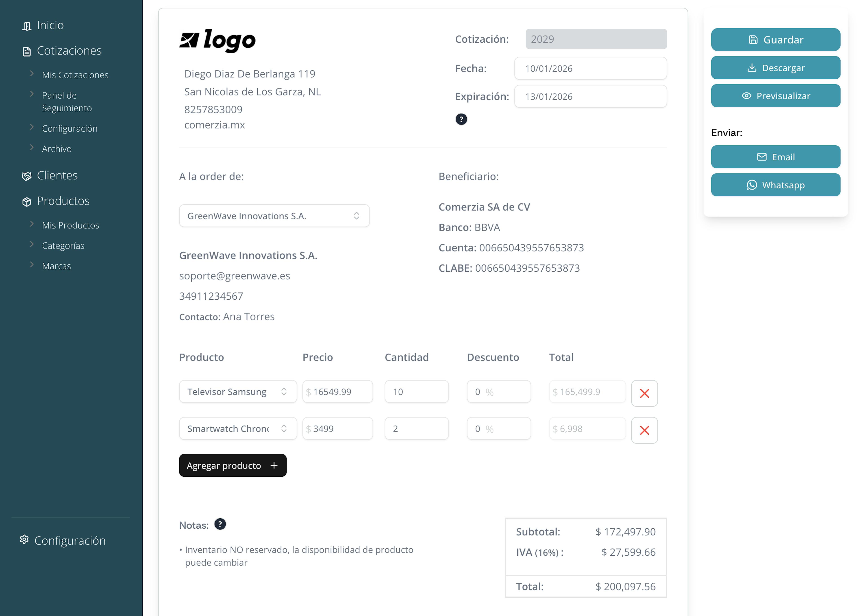Expand Mis Cotizaciones in the sidebar
The width and height of the screenshot is (861, 616).
coord(75,75)
